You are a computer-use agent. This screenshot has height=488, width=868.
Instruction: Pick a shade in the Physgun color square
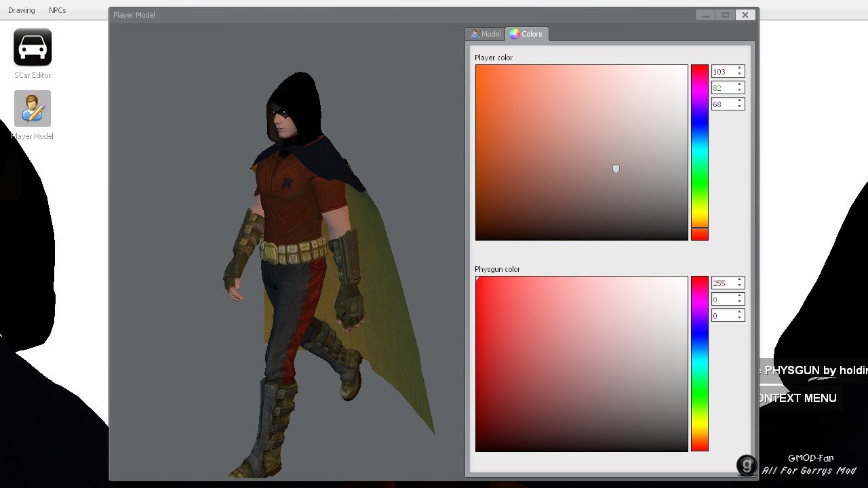582,364
